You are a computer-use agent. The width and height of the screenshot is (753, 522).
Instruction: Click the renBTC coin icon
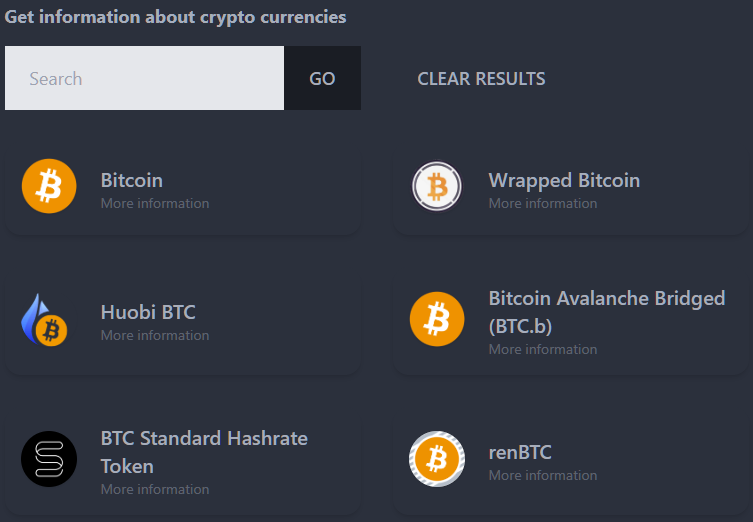[x=437, y=459]
